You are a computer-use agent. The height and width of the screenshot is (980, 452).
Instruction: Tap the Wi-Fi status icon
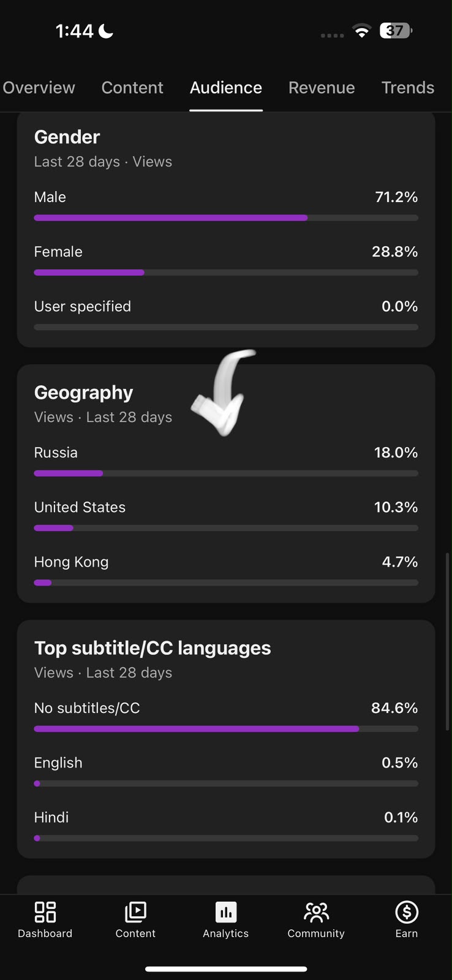pyautogui.click(x=362, y=31)
